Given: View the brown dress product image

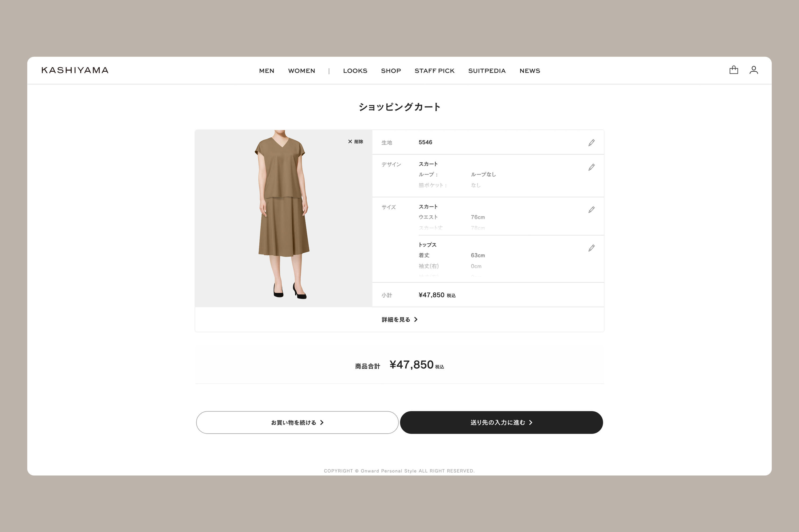Looking at the screenshot, I should (x=284, y=219).
